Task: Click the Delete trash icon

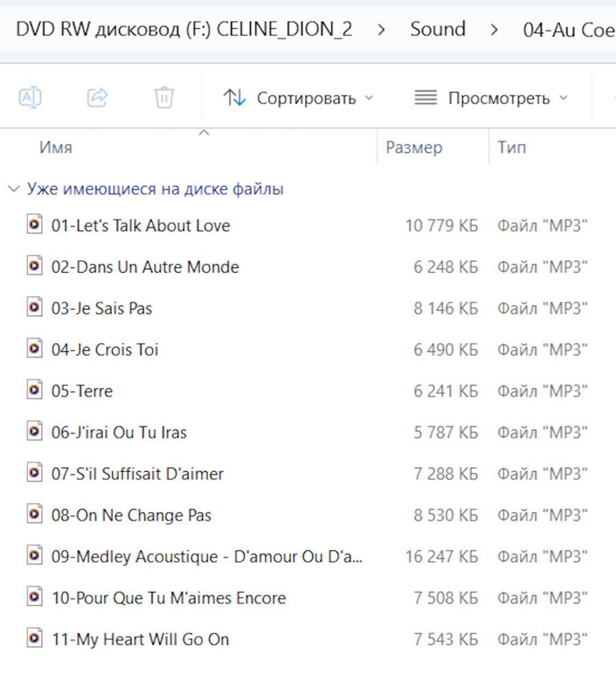Action: coord(164,97)
